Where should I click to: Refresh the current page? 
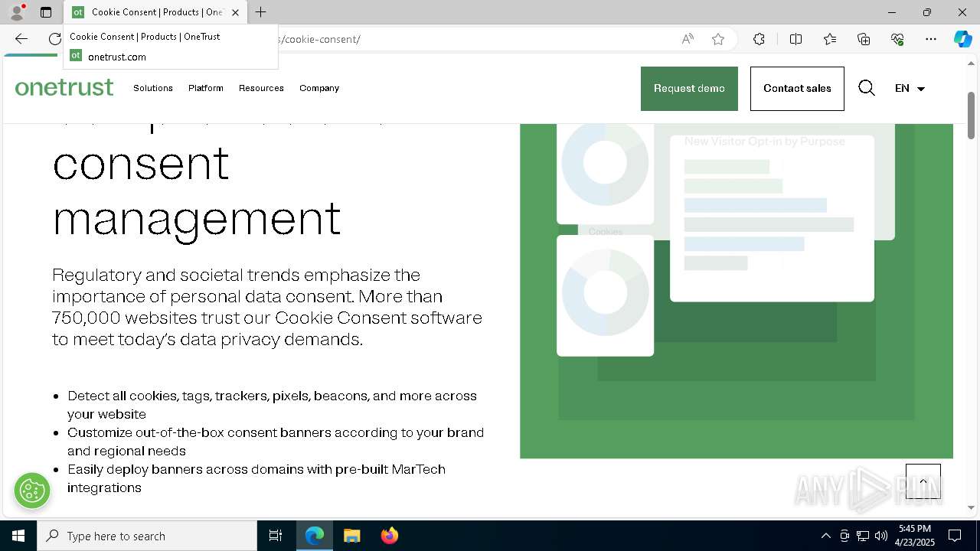[x=54, y=39]
